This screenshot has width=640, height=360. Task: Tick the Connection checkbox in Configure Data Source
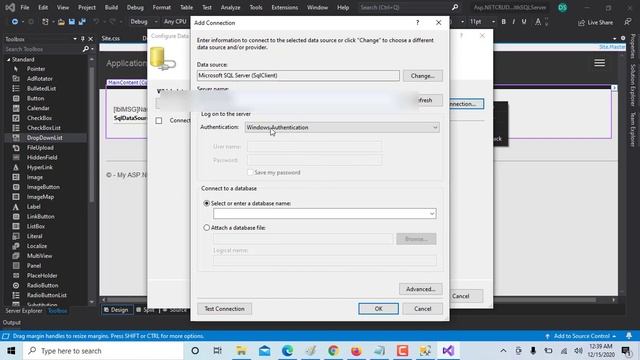(159, 121)
